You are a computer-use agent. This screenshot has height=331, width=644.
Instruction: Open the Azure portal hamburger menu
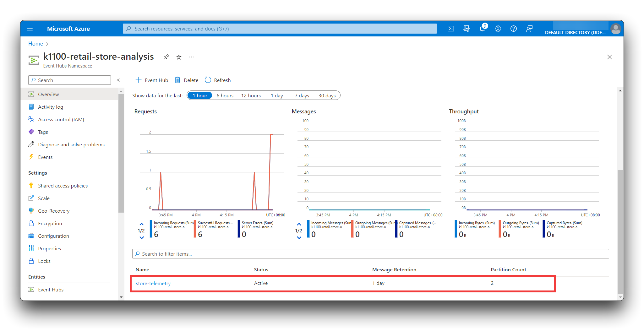30,29
